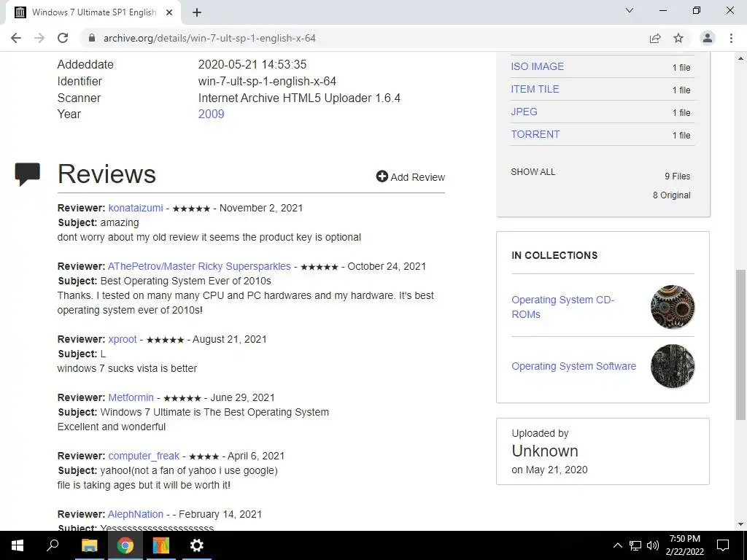Viewport: 747px width, 560px height.
Task: Click the Reviews heading
Action: click(x=107, y=174)
